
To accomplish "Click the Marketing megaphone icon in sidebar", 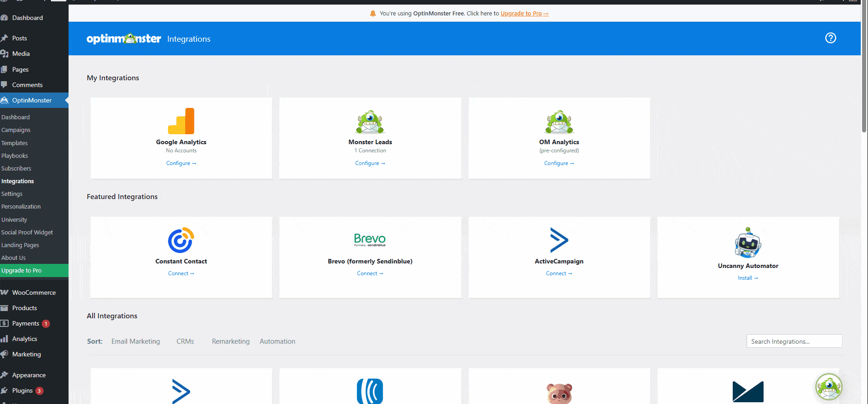I will 5,354.
